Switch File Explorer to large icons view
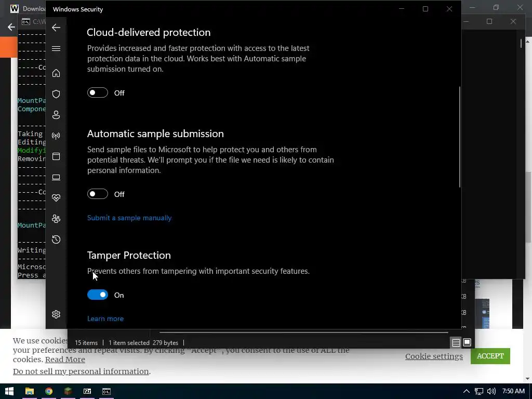This screenshot has height=399, width=532. tap(467, 343)
